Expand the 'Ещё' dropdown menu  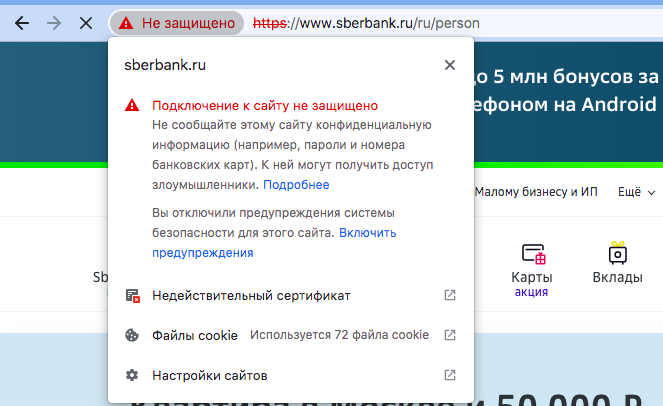[636, 192]
